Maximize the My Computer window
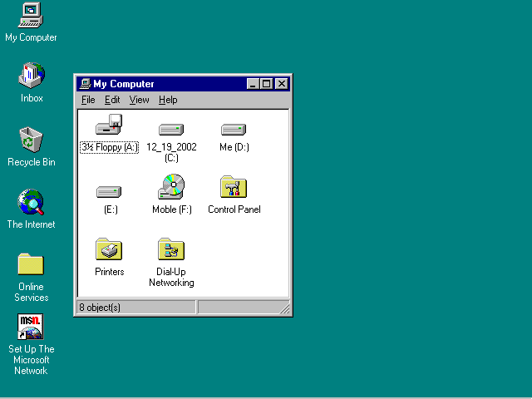 click(x=266, y=84)
